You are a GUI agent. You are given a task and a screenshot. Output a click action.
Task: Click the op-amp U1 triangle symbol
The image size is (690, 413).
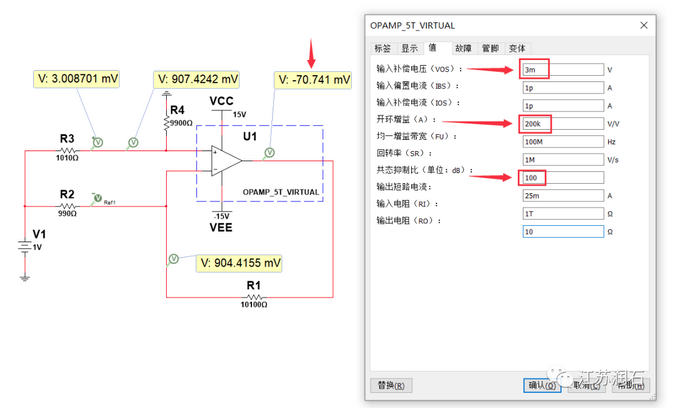click(226, 160)
